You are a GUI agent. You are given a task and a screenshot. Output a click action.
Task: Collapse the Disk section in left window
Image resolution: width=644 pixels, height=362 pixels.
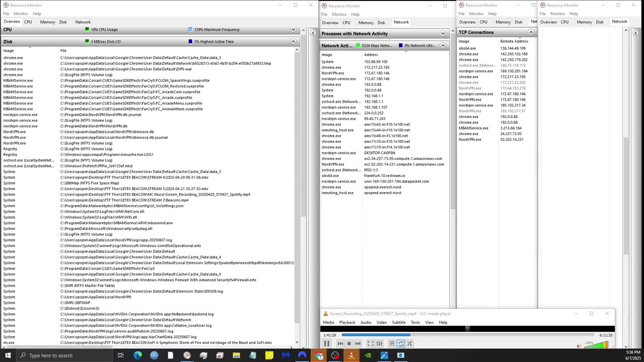tap(293, 42)
